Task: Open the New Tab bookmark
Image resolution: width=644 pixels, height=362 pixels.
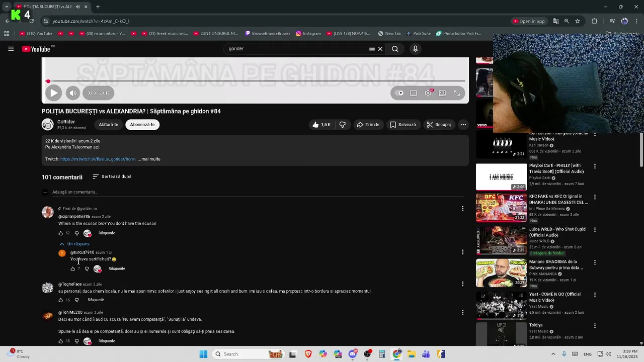Action: tap(388, 34)
